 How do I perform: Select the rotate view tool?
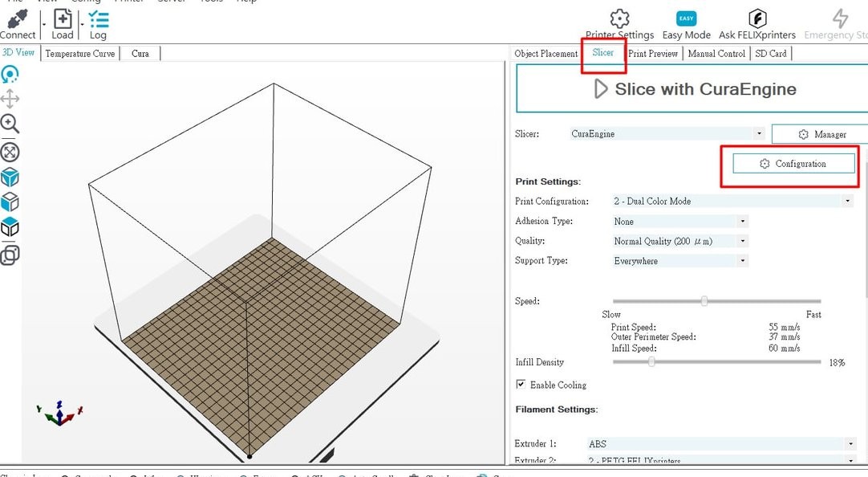coord(10,75)
